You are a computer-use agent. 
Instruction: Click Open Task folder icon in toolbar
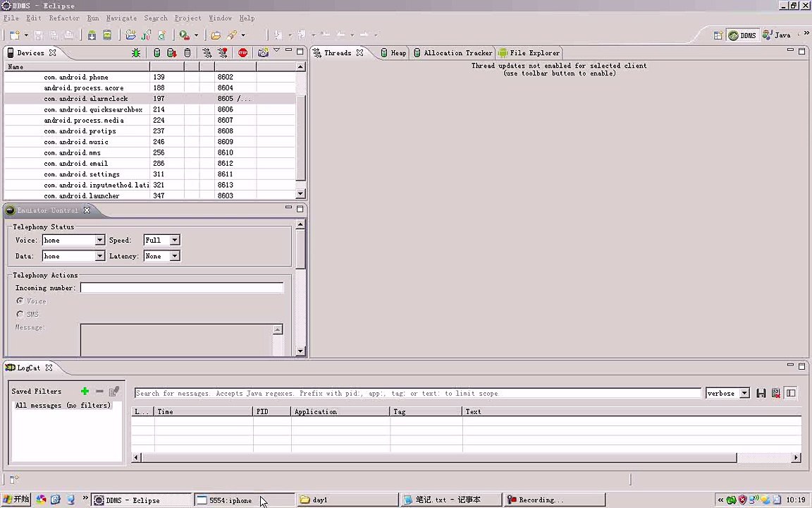click(216, 35)
